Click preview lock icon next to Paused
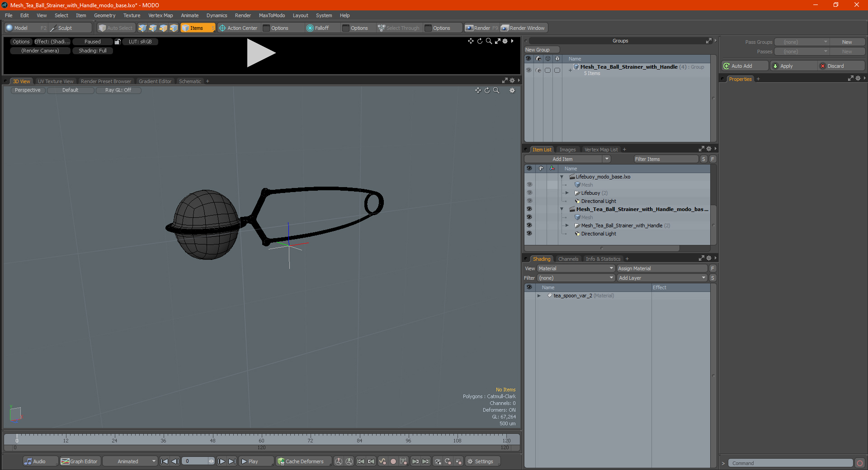The height and width of the screenshot is (470, 868). (118, 42)
